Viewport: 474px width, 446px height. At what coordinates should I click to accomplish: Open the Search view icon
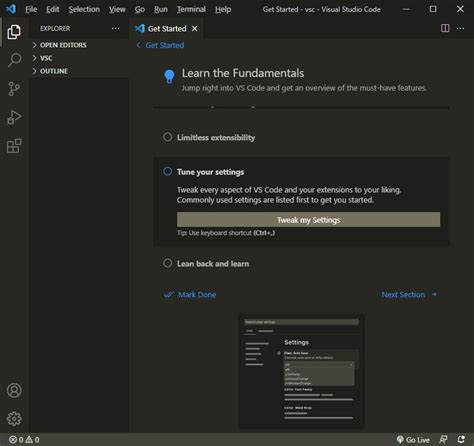14,60
